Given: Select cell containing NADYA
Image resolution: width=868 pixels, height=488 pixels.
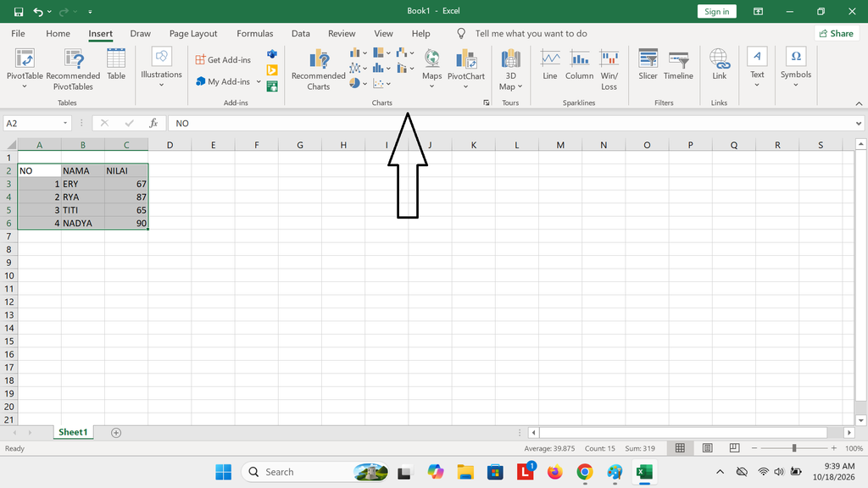Looking at the screenshot, I should [83, 223].
